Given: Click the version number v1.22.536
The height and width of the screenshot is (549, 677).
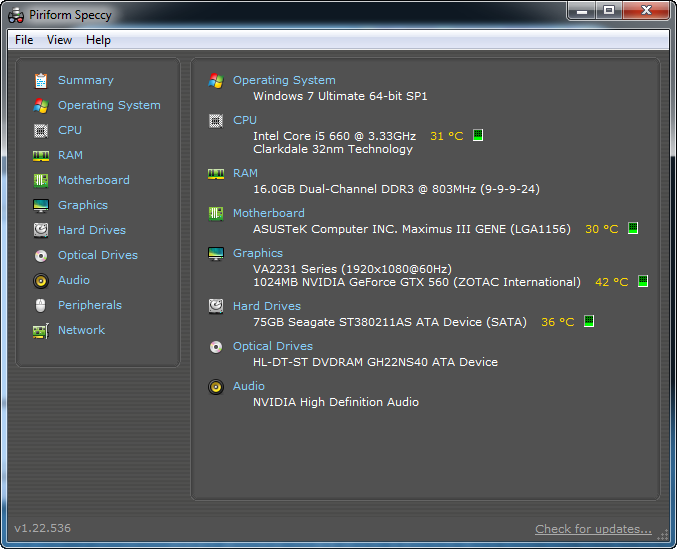Looking at the screenshot, I should [x=42, y=528].
